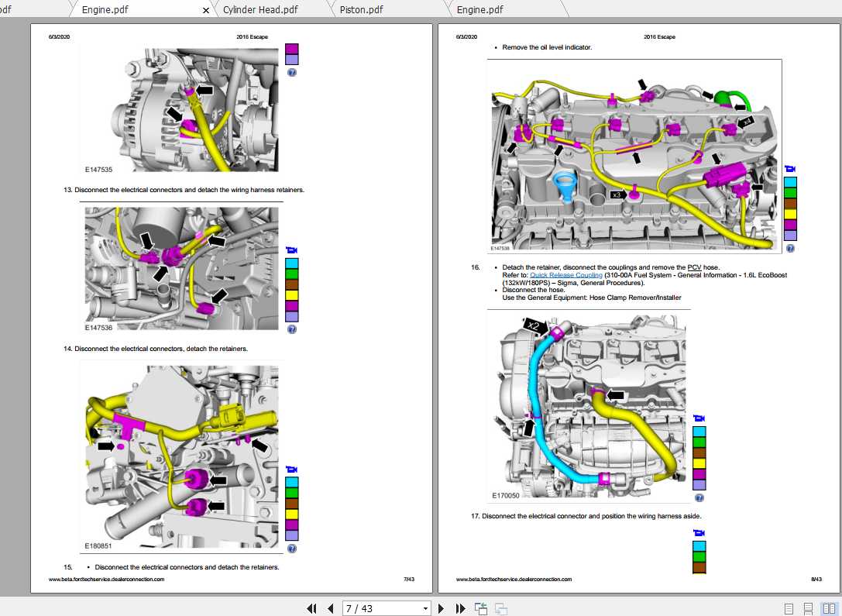The height and width of the screenshot is (616, 842).
Task: Go to the previous page
Action: point(331,609)
